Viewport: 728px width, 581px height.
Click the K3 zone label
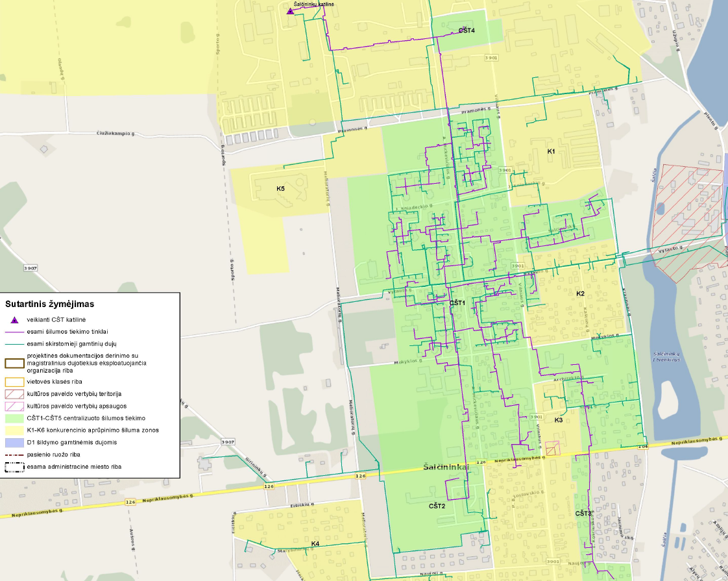click(559, 420)
